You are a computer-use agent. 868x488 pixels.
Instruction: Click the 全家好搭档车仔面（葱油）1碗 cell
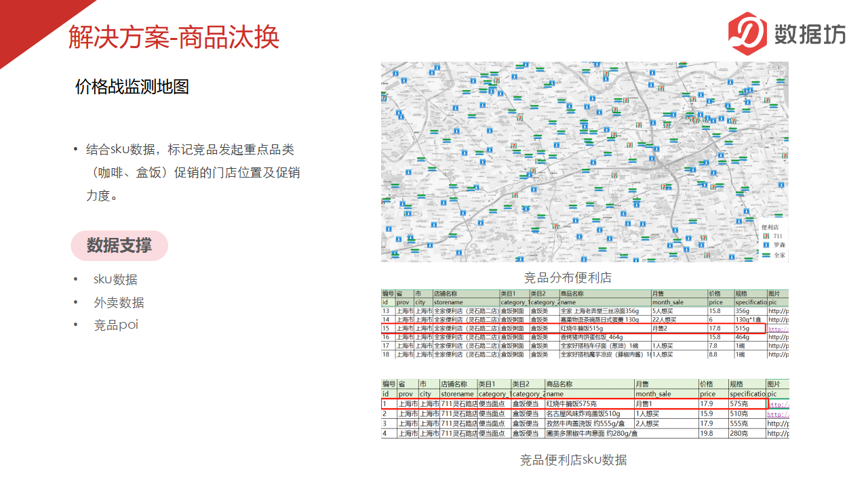[605, 346]
